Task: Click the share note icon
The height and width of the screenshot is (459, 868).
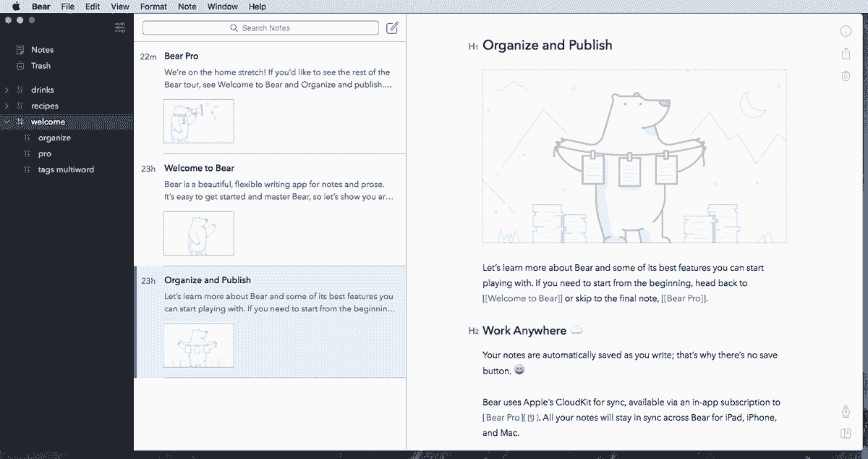Action: point(846,54)
